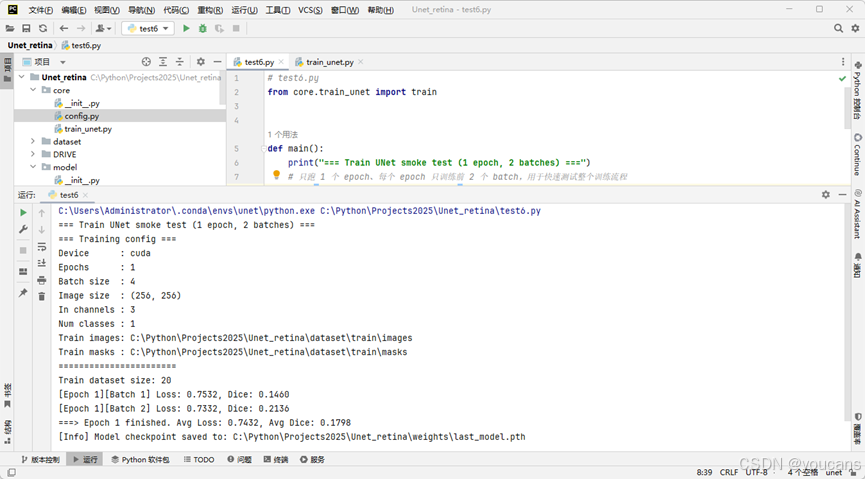Close the test6.py editor tab
This screenshot has width=865, height=479.
pyautogui.click(x=281, y=62)
